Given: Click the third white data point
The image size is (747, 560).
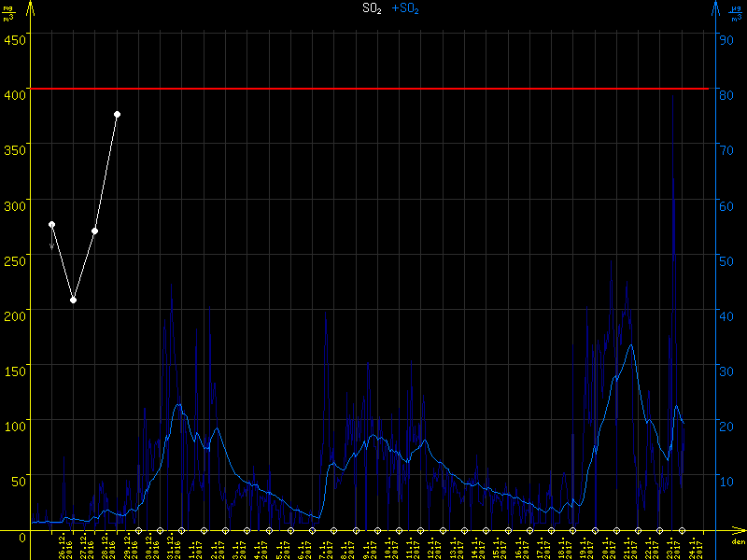Looking at the screenshot, I should tap(94, 231).
